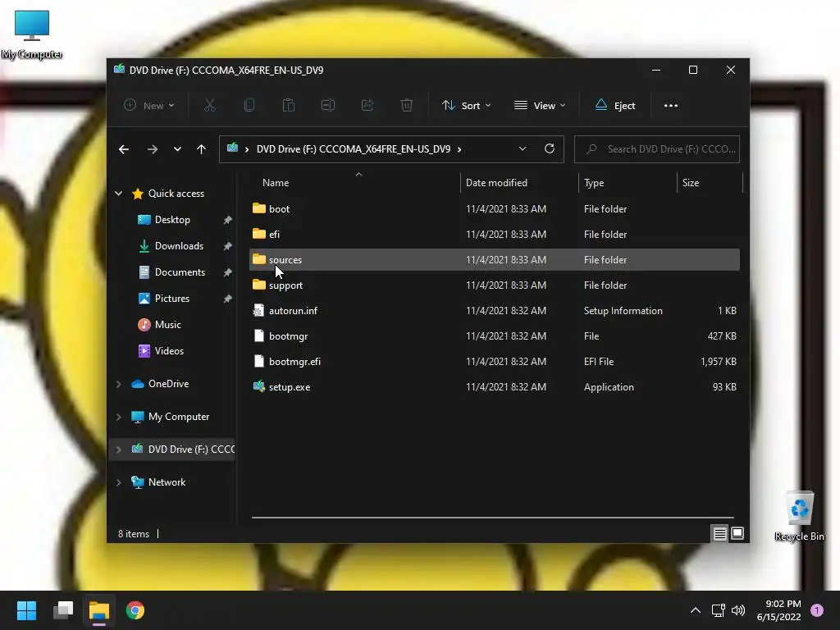Screen dimensions: 840x630
Task: Sort by Date modified column header
Action: click(x=496, y=183)
